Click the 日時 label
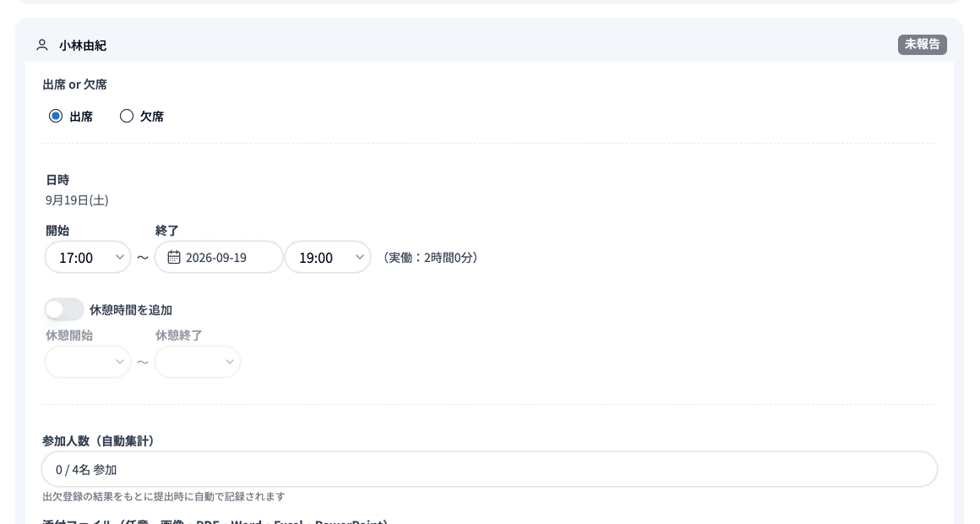This screenshot has height=524, width=980. (57, 180)
